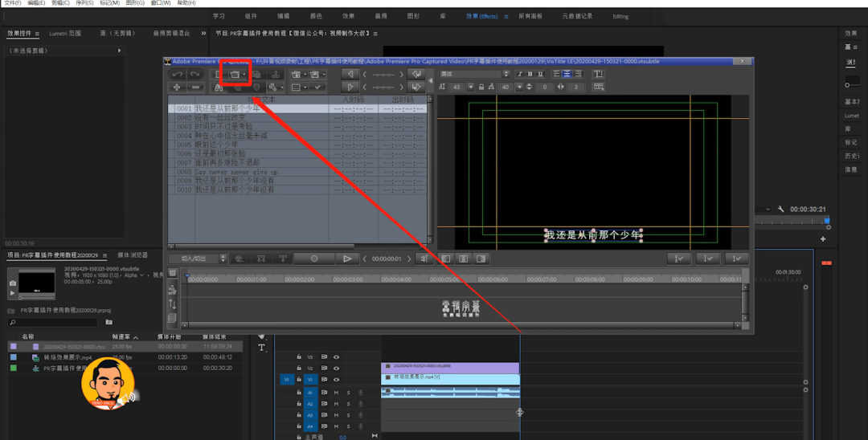
Task: Open font size 43 dropdown arrow
Action: click(x=470, y=88)
